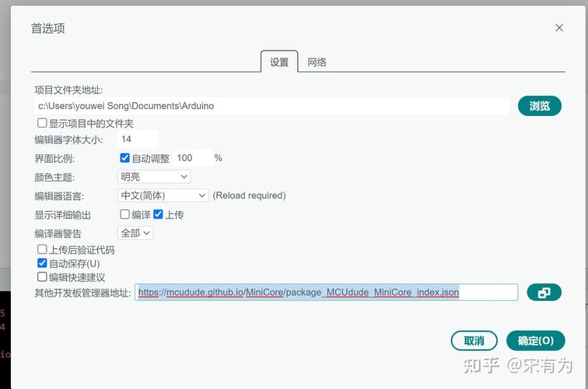The image size is (588, 389).
Task: Click the 项目文件夹地址 label
Action: (x=68, y=90)
